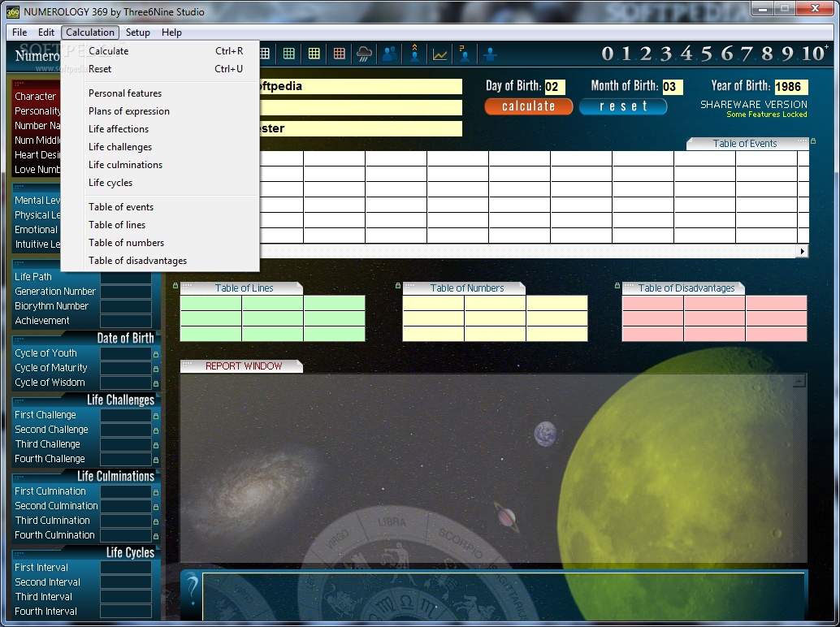Click the lock icon on Third Culmination
This screenshot has width=840, height=627.
(x=156, y=521)
